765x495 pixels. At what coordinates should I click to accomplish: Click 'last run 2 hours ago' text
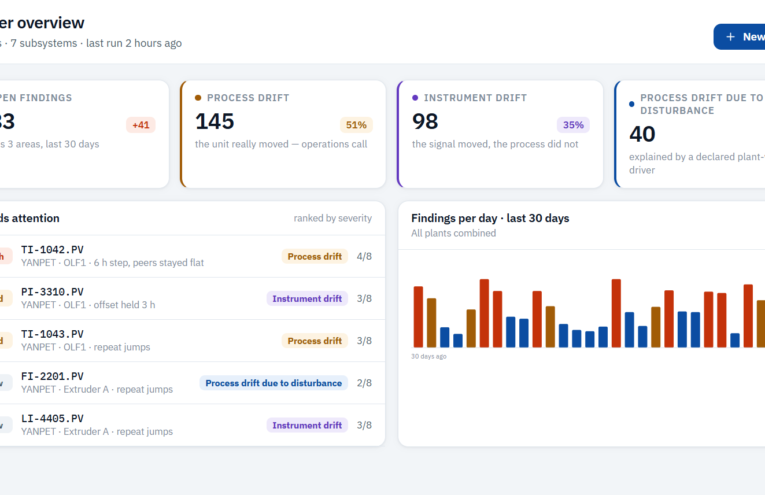tap(134, 43)
